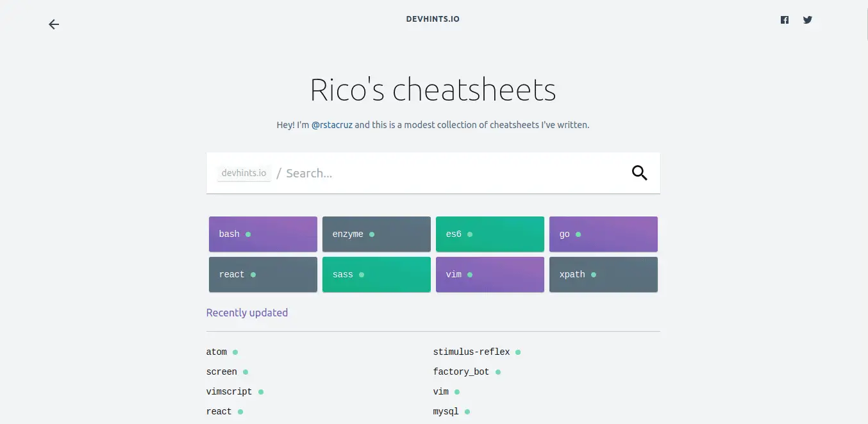Open the Facebook share icon
The height and width of the screenshot is (424, 868).
pos(785,20)
